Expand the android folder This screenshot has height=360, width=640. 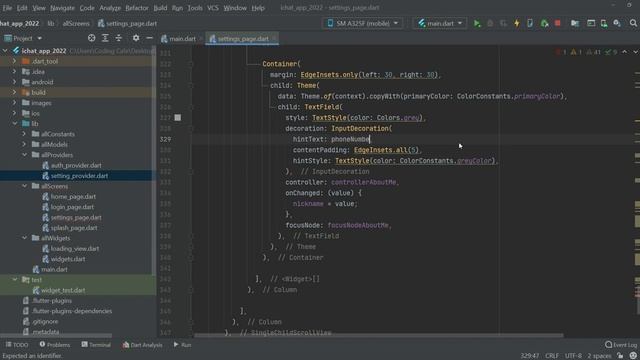tap(14, 82)
